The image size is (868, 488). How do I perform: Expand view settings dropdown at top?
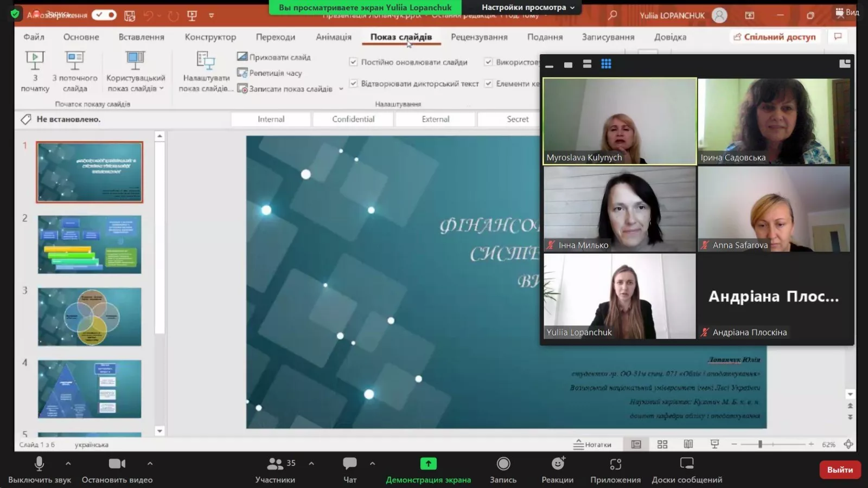(x=527, y=8)
